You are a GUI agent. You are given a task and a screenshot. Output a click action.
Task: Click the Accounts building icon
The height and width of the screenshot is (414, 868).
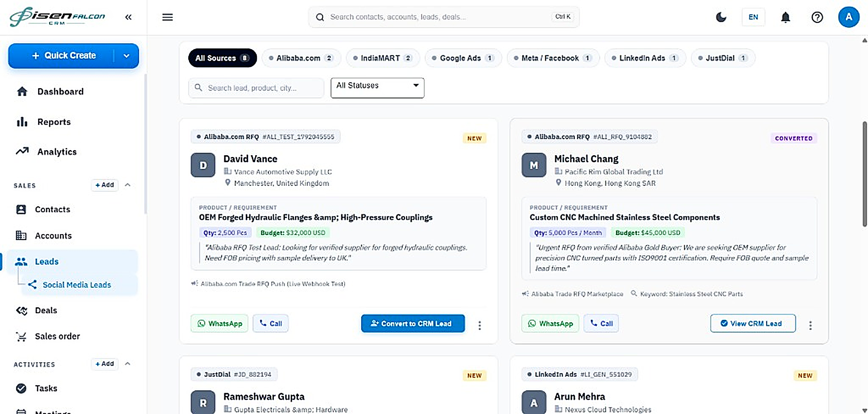tap(21, 235)
